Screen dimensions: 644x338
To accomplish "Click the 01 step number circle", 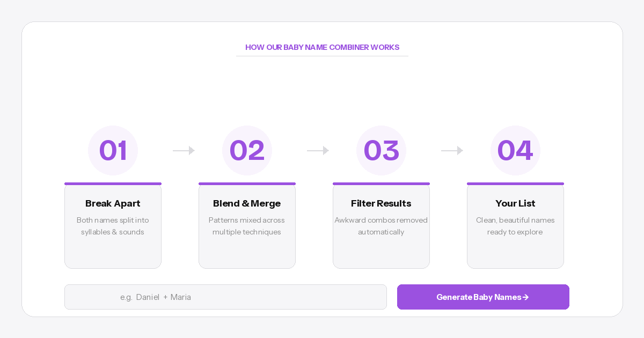I will point(113,150).
